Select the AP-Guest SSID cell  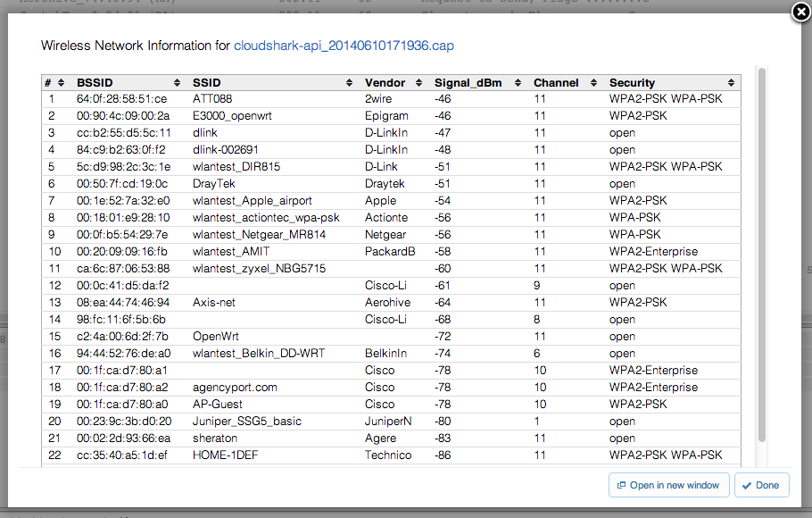click(x=218, y=404)
